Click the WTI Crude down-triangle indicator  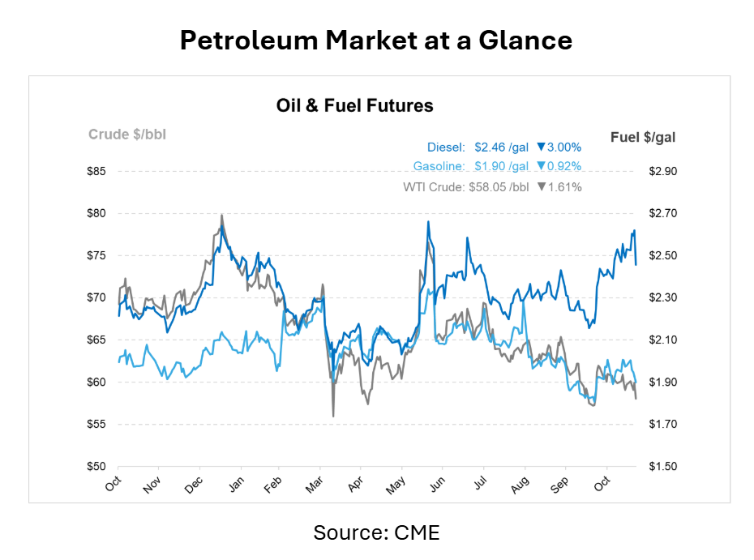(x=541, y=187)
